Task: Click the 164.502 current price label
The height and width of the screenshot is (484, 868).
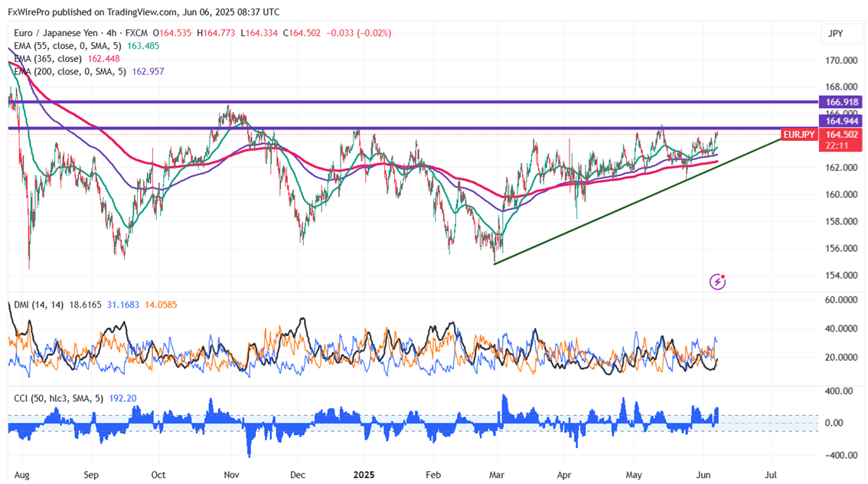Action: click(841, 135)
